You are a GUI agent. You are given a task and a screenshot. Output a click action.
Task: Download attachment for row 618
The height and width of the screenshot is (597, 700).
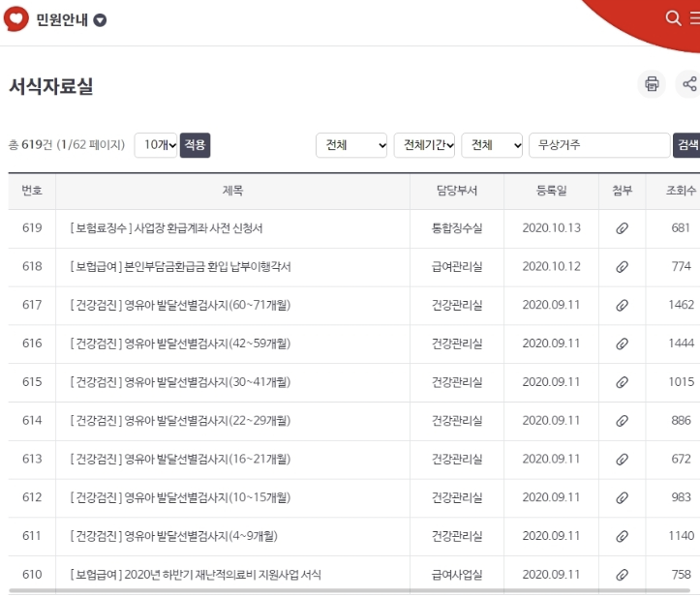click(622, 267)
